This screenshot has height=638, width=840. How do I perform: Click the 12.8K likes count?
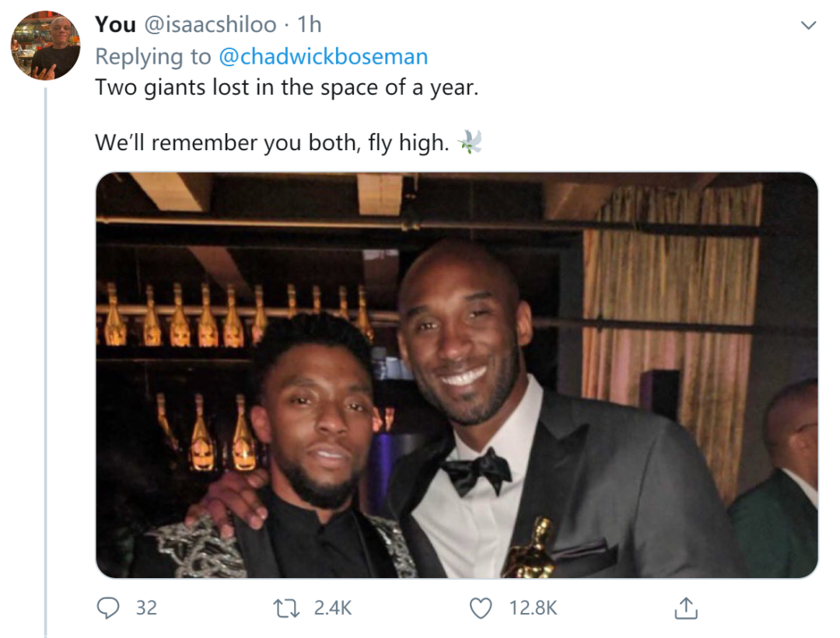click(x=533, y=608)
